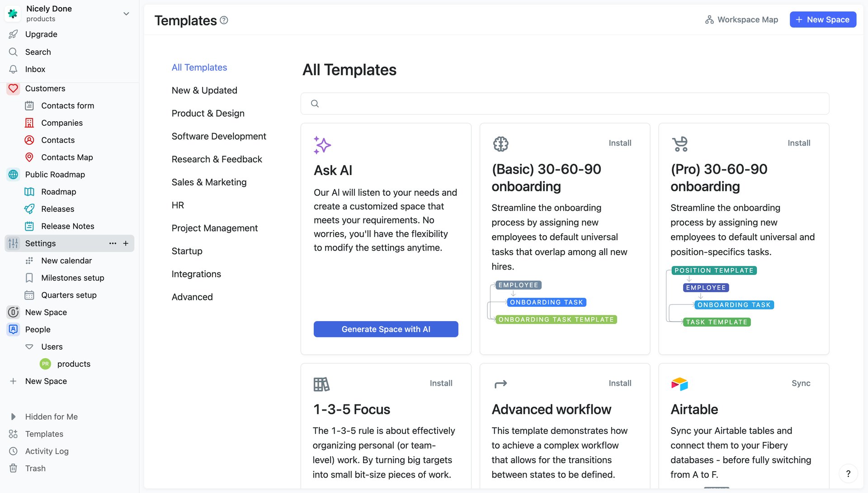
Task: Switch to the Integrations category
Action: point(196,274)
